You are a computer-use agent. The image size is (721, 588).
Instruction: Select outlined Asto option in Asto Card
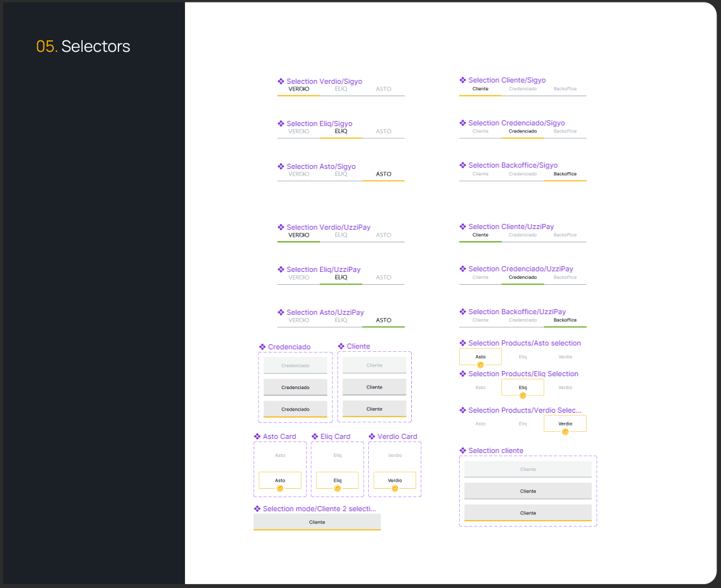tap(280, 481)
